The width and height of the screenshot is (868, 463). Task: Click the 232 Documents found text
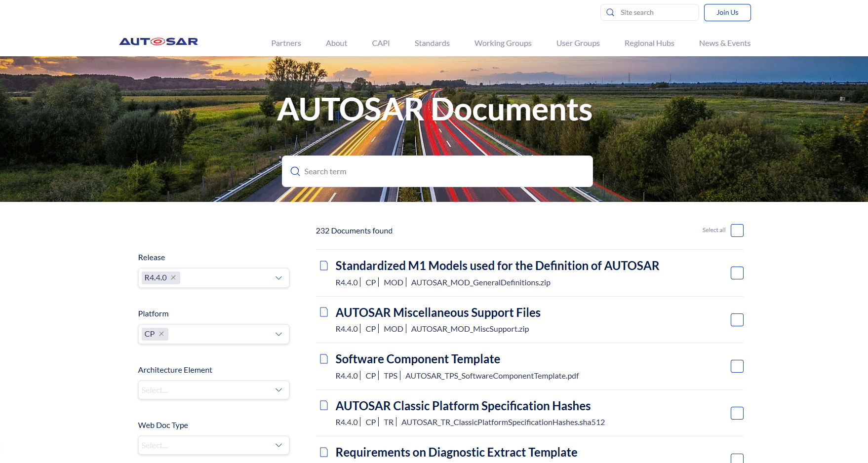354,231
